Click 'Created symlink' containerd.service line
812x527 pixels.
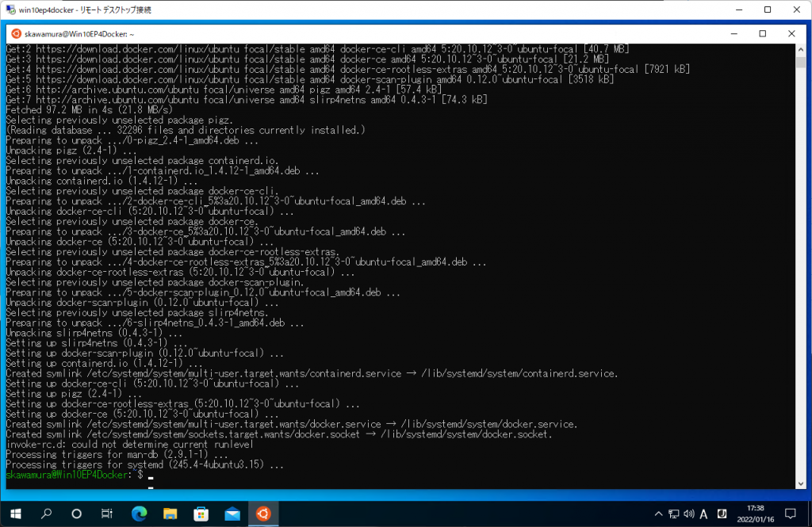312,373
